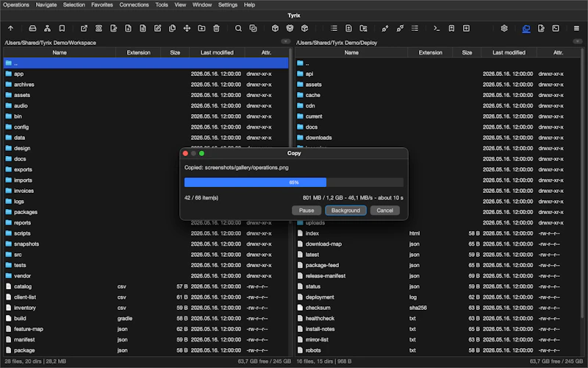Open the Tools menu
The image size is (588, 368).
[x=162, y=5]
